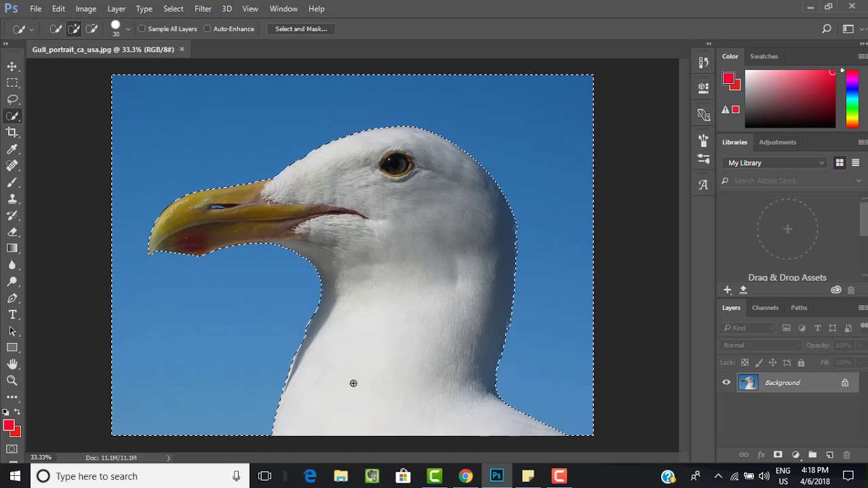The height and width of the screenshot is (488, 868).
Task: Open the Select menu
Action: (x=173, y=9)
